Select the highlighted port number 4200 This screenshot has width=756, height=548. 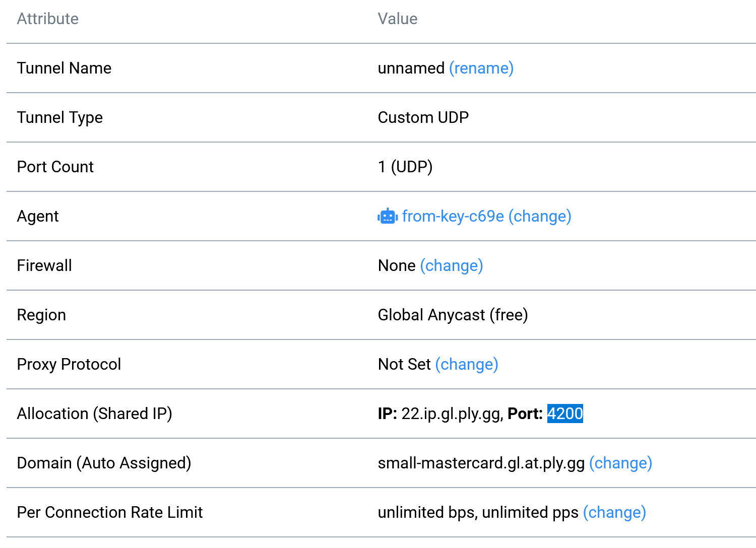[565, 414]
